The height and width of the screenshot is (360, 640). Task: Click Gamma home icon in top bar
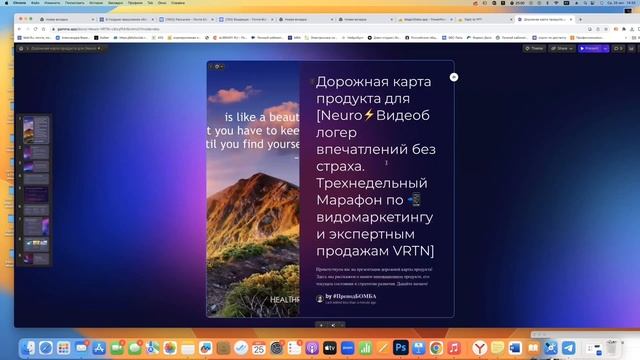21,49
